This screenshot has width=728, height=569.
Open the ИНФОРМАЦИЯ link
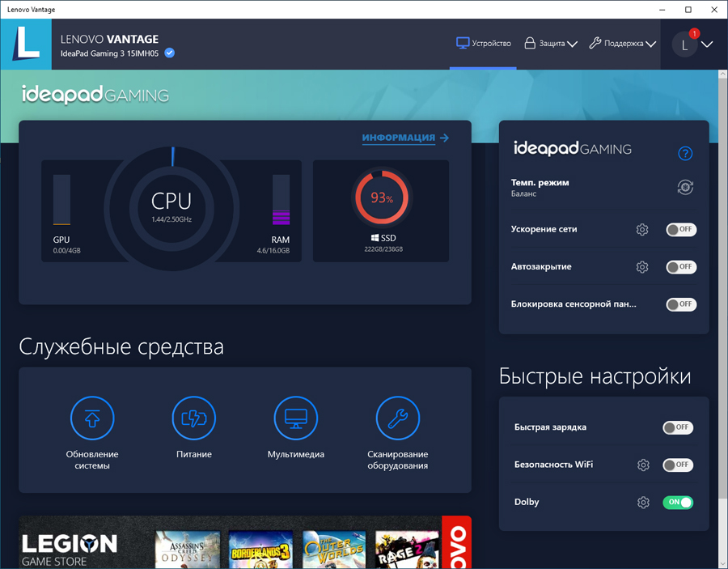(x=398, y=138)
